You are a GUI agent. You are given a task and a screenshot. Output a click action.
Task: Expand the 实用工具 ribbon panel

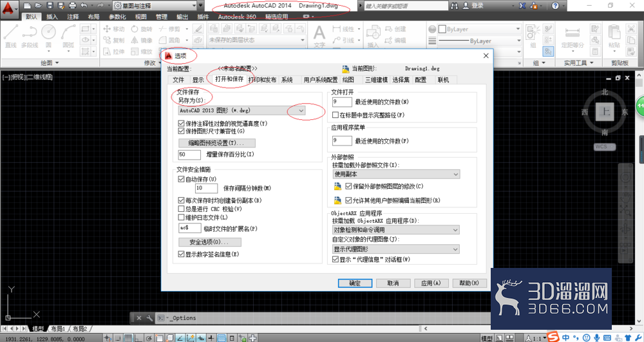click(x=578, y=63)
